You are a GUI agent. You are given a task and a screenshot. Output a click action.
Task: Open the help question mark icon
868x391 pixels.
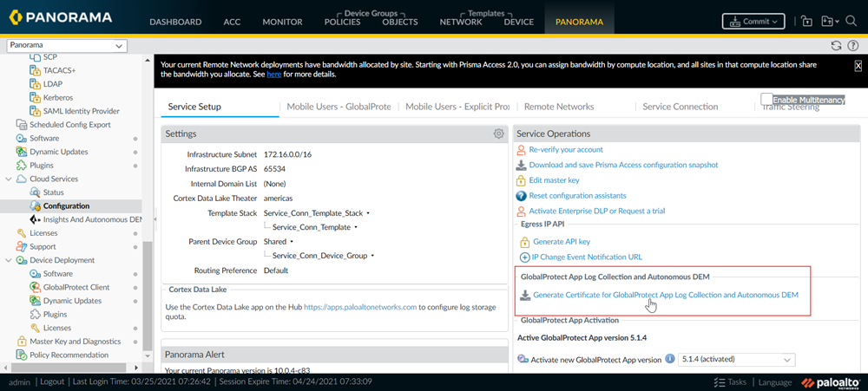[x=852, y=46]
